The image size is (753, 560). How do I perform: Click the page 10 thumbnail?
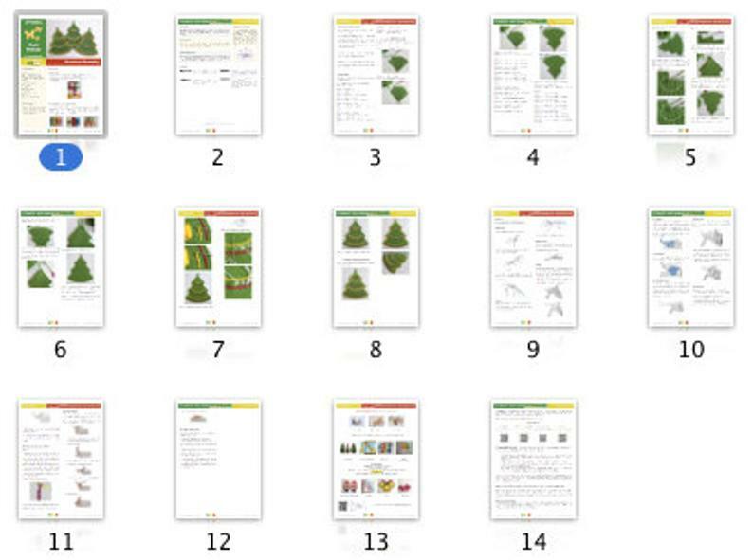pos(690,267)
